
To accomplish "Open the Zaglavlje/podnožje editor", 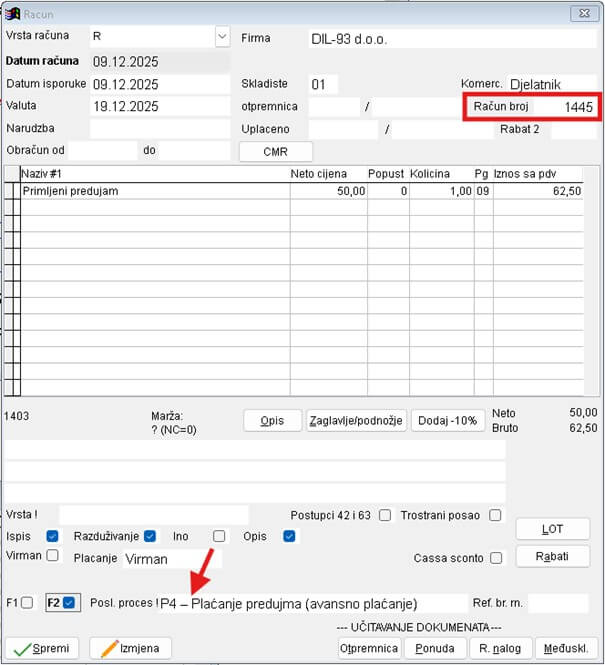I will tap(356, 421).
